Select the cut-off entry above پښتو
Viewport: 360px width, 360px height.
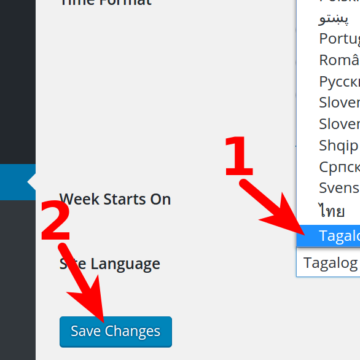(x=328, y=3)
